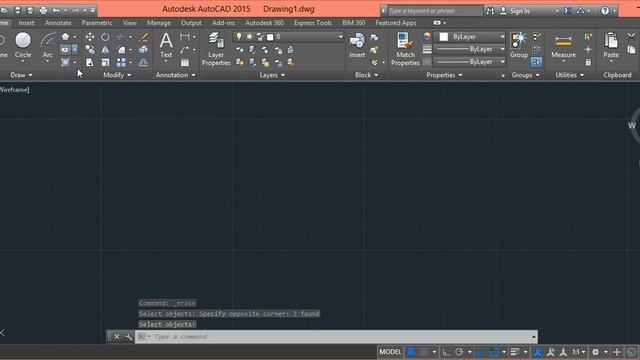
Task: Toggle polar tracking in status bar
Action: 459,351
